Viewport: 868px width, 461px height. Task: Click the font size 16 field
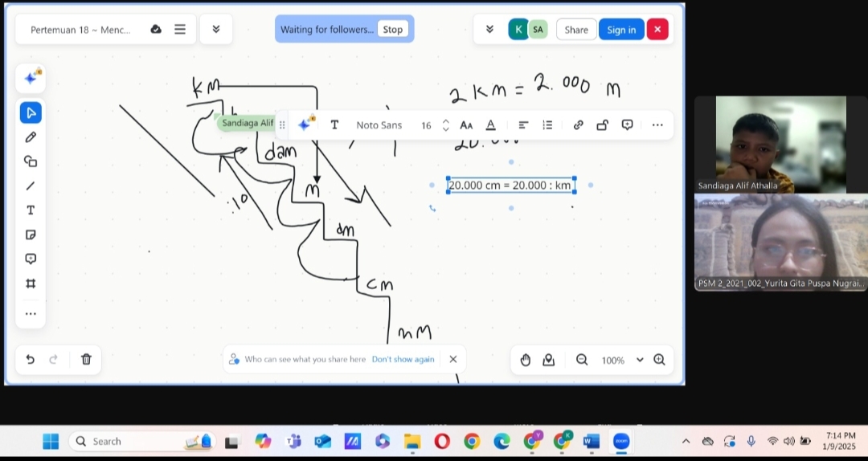(x=426, y=125)
